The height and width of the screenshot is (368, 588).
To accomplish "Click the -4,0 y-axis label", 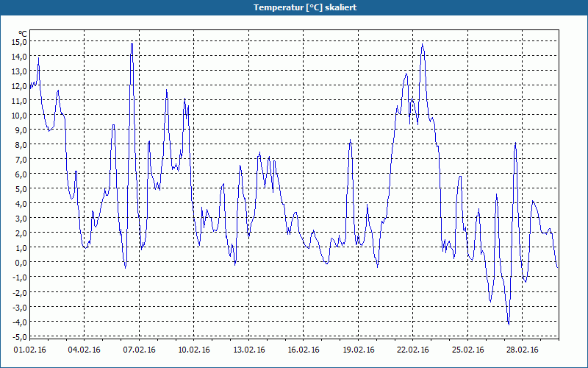I will coord(20,322).
